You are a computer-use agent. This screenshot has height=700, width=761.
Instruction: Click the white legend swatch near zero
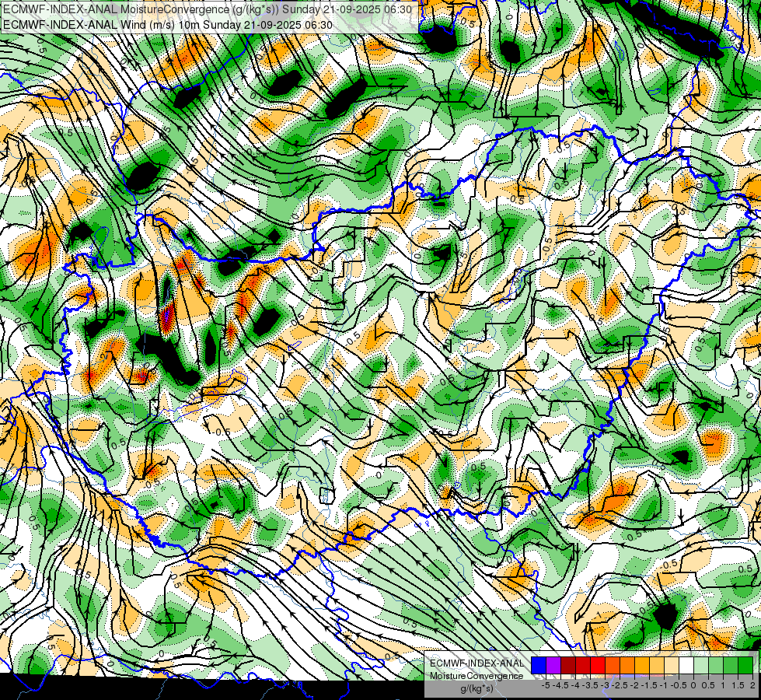[686, 665]
